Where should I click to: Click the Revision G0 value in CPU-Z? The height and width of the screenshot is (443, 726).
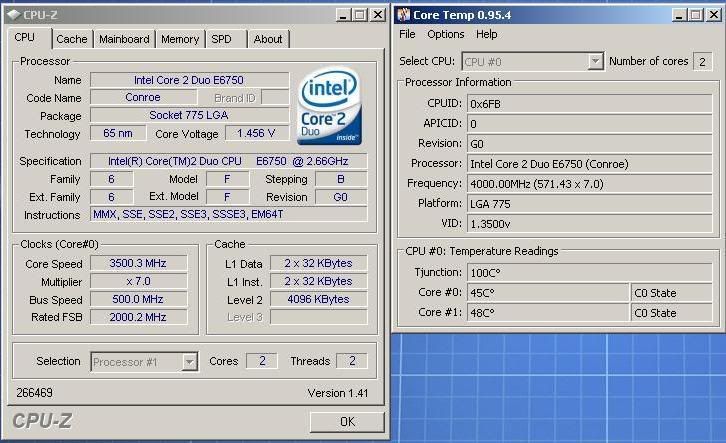[341, 197]
